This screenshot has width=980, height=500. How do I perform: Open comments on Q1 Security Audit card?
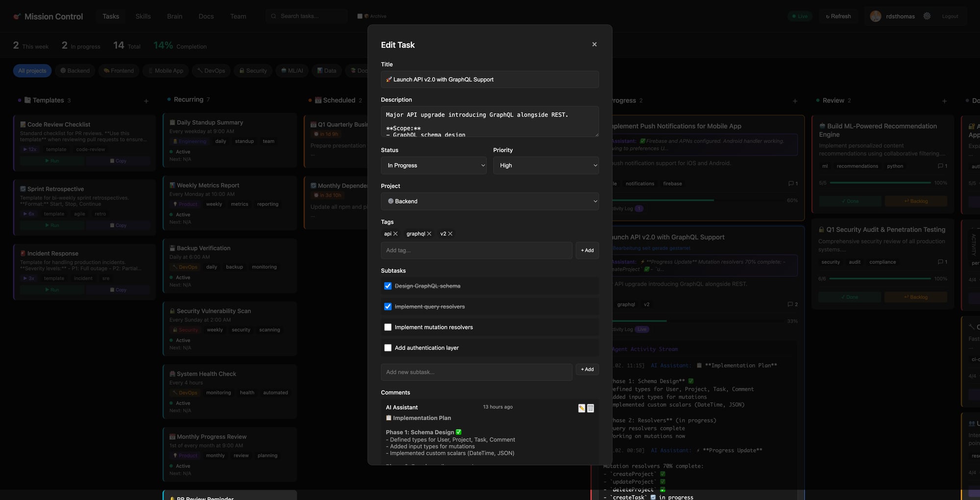pyautogui.click(x=943, y=262)
